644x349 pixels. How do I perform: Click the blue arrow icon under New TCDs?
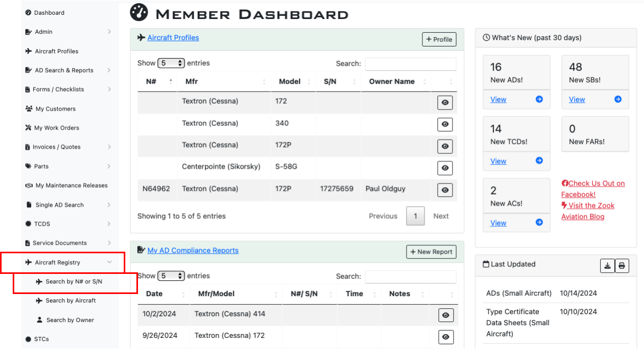pos(539,161)
